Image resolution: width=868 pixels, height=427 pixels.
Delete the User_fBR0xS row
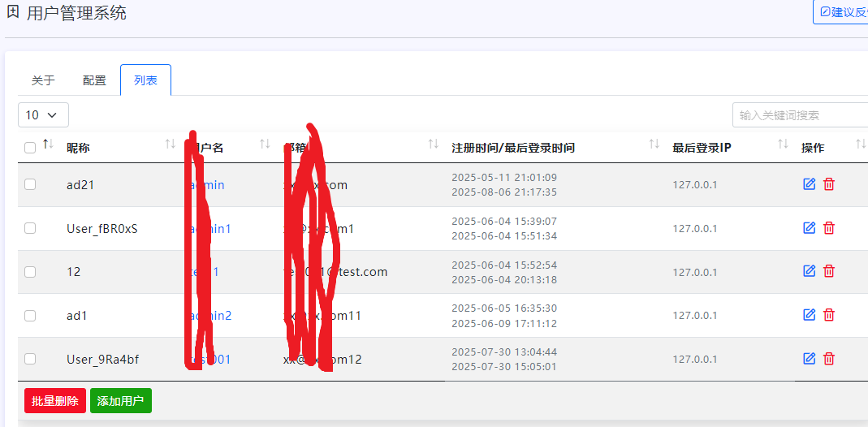(x=829, y=227)
